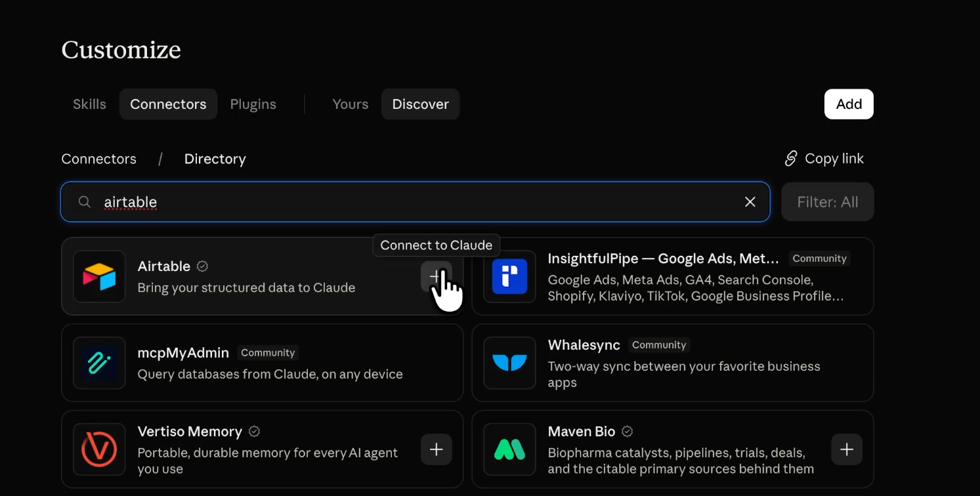Open the Whalesync connector title
This screenshot has height=496, width=980.
click(584, 345)
